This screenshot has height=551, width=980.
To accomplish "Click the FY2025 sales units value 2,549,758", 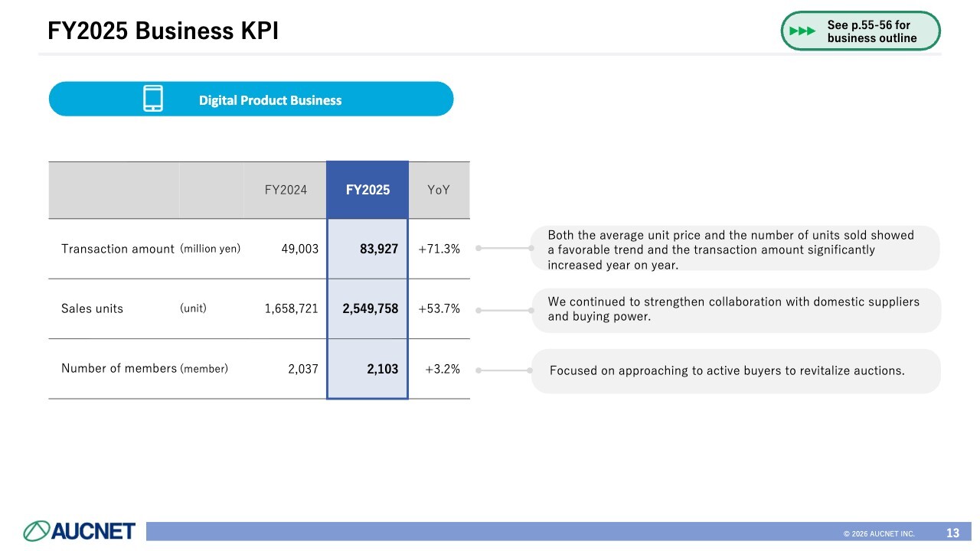I will pos(371,308).
